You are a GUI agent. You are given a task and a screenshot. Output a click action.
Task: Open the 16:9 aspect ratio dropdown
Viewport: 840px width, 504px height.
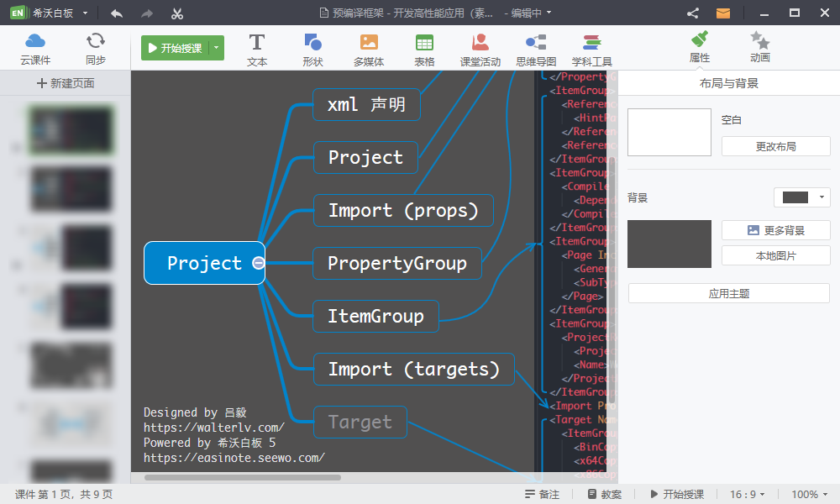point(747,495)
